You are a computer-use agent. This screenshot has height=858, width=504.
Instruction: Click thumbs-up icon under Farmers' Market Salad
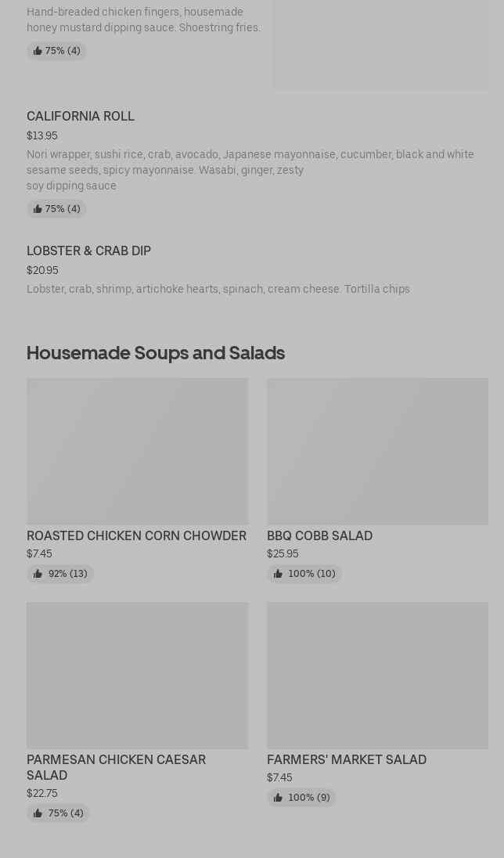[x=278, y=798]
